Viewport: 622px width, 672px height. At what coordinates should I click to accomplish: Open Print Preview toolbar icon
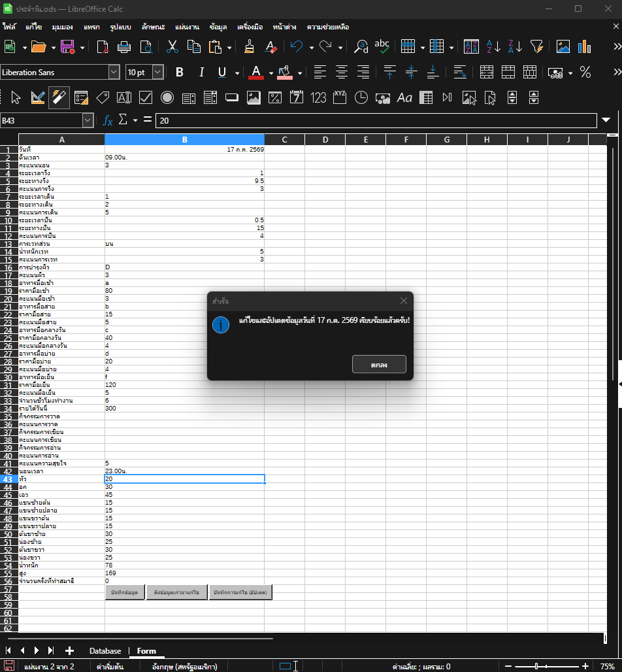click(146, 46)
